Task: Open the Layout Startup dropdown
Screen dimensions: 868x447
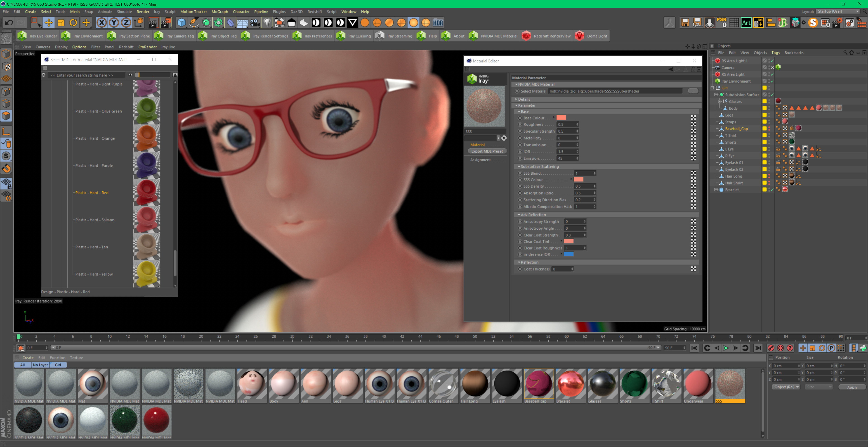Action: (838, 12)
